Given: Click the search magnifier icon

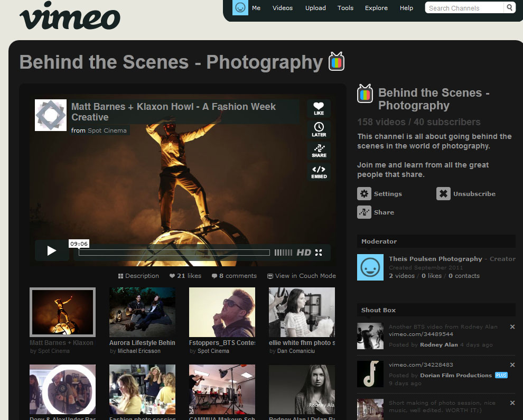Looking at the screenshot, I should pos(510,7).
